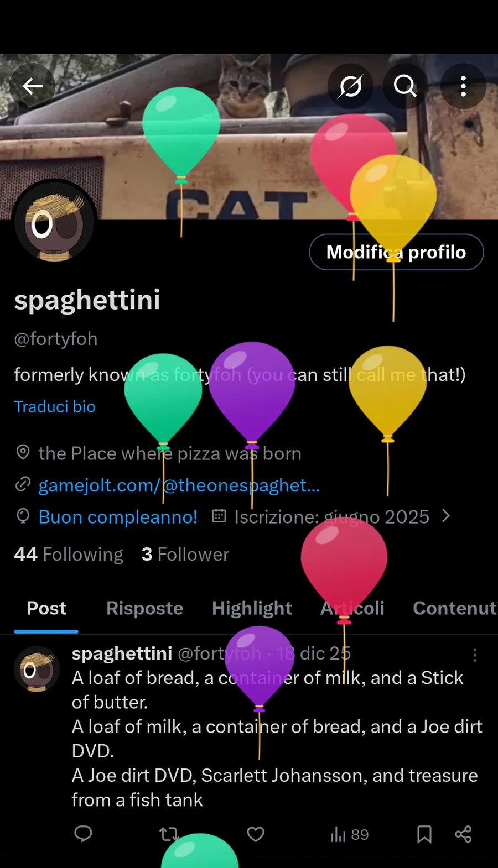This screenshot has height=868, width=498.
Task: Click Traduci bio link
Action: pos(55,406)
